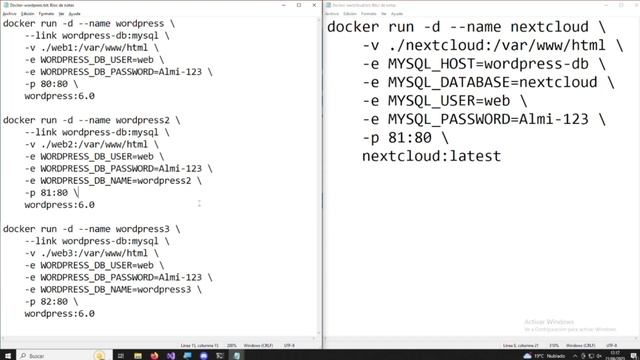Click 'WORDPRESS_DB_NAME=wordpress2' line
Image resolution: width=640 pixels, height=360 pixels.
(113, 180)
